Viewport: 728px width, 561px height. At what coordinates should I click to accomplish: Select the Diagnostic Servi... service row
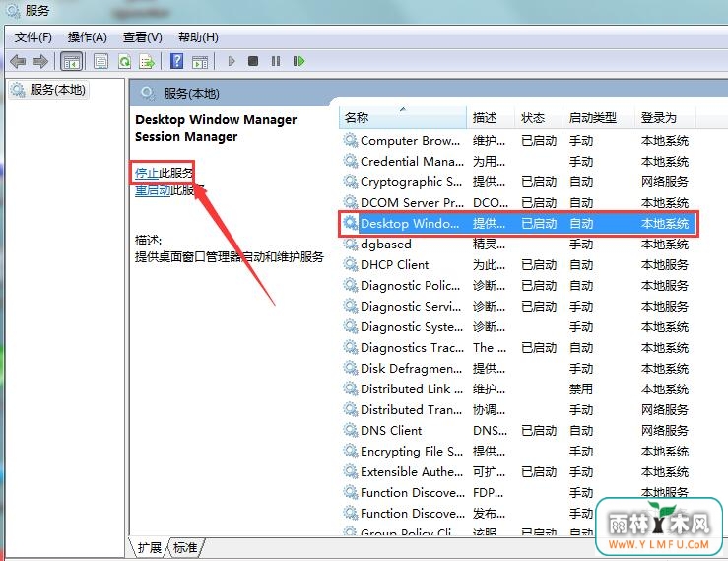(x=518, y=307)
